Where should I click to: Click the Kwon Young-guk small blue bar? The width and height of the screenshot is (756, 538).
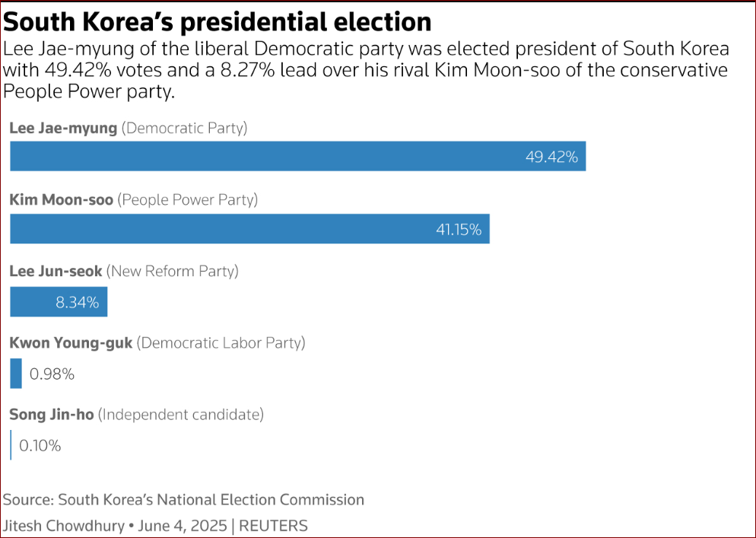coord(16,374)
